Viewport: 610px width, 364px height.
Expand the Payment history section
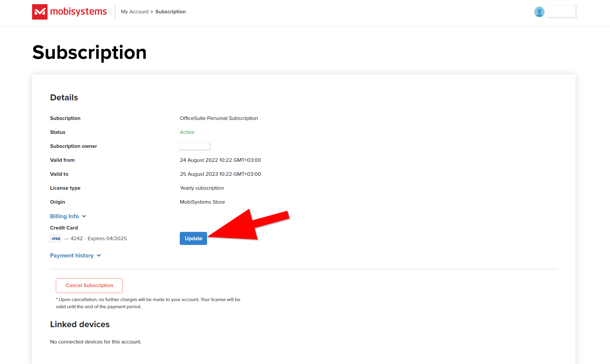tap(75, 255)
